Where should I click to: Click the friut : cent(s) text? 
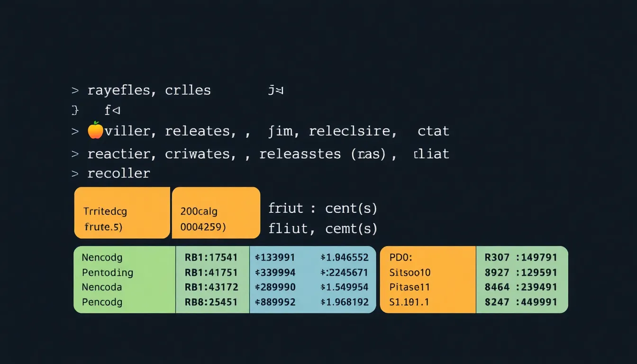(322, 208)
